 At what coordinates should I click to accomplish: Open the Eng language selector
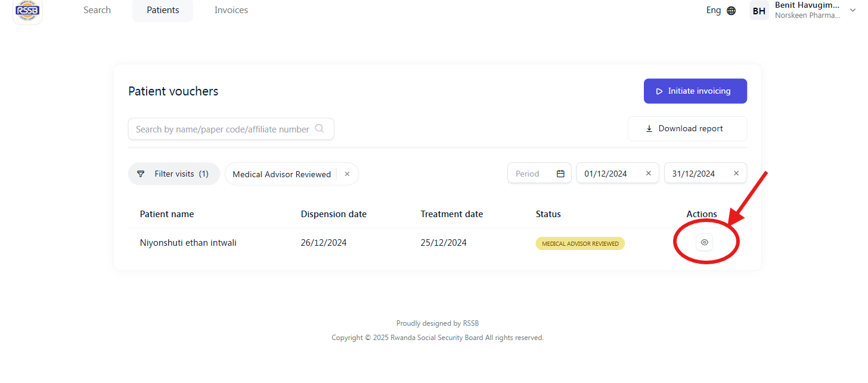(x=721, y=10)
